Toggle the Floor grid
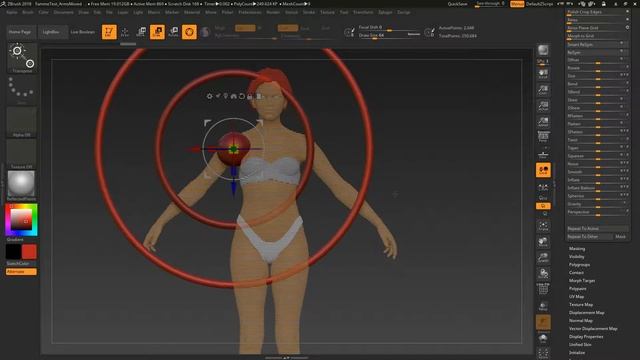640x360 pixels. pos(543,154)
